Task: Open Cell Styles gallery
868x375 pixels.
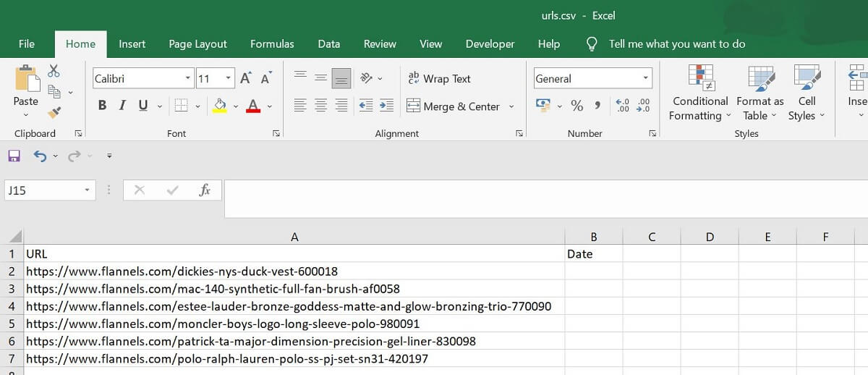Action: click(x=807, y=93)
